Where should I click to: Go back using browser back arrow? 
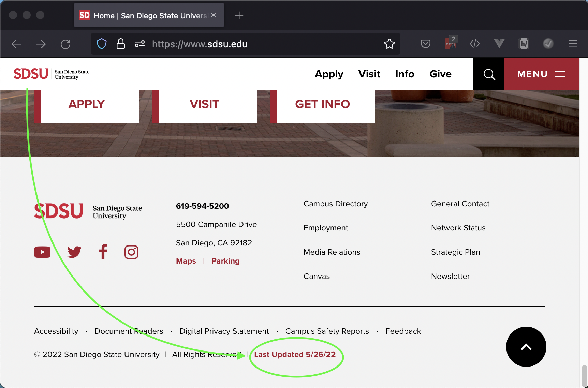pyautogui.click(x=16, y=44)
